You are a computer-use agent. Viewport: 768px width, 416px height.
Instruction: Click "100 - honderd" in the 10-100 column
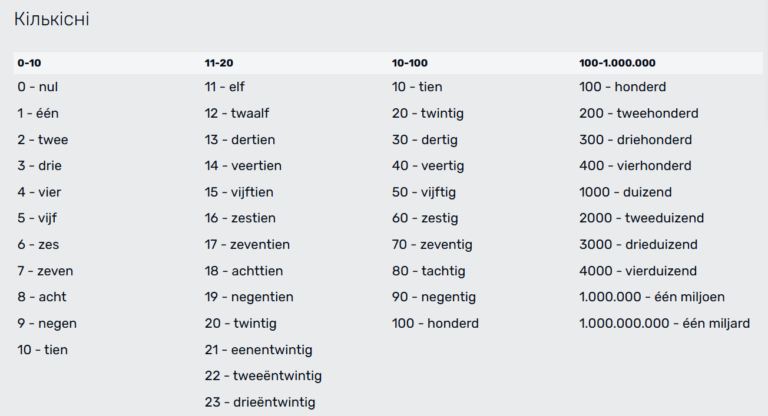[x=435, y=323]
